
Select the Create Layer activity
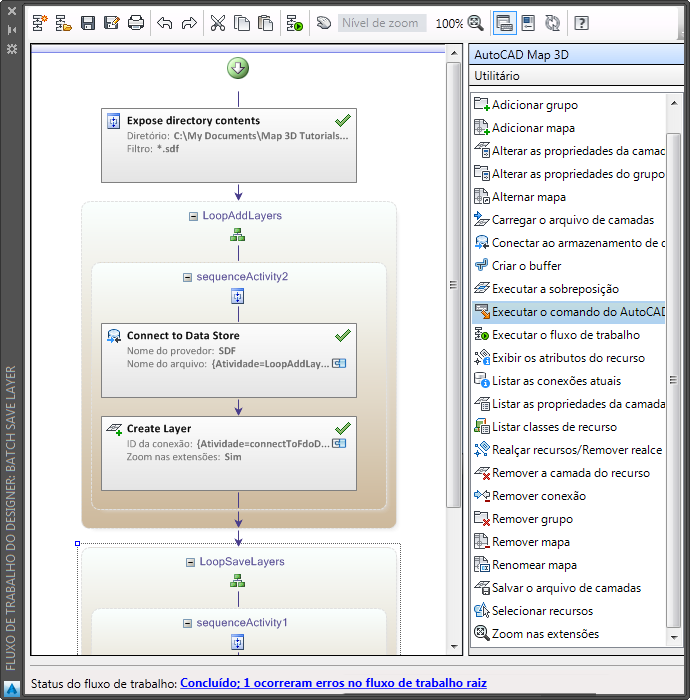(229, 454)
